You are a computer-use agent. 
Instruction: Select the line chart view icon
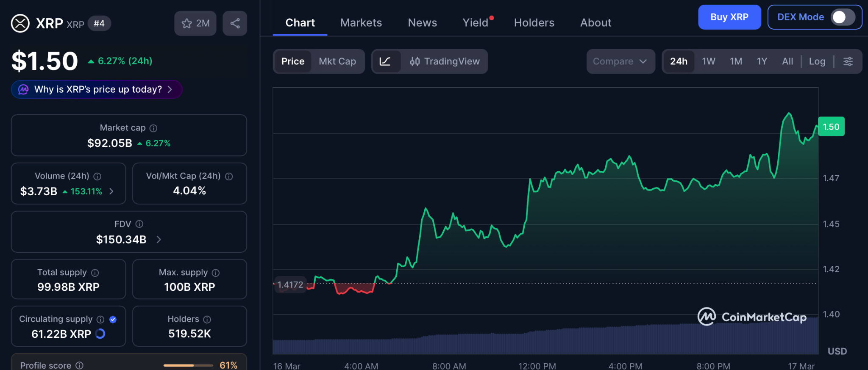(385, 61)
